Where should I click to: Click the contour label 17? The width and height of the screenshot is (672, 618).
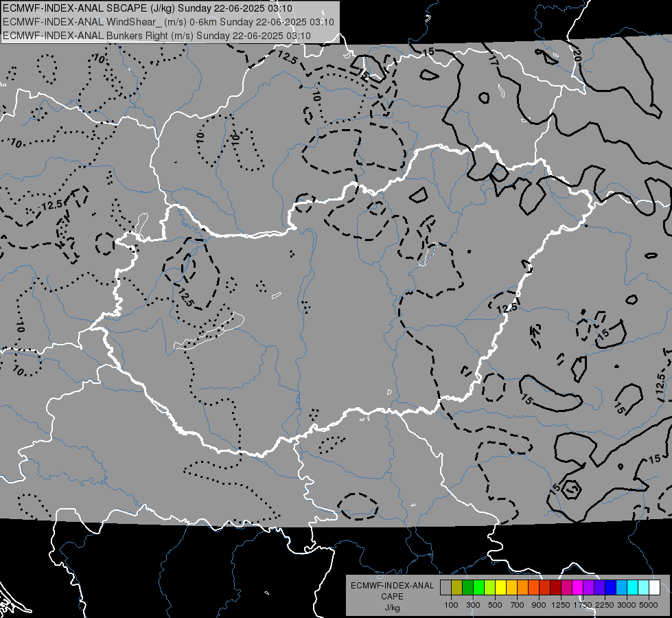click(x=494, y=60)
